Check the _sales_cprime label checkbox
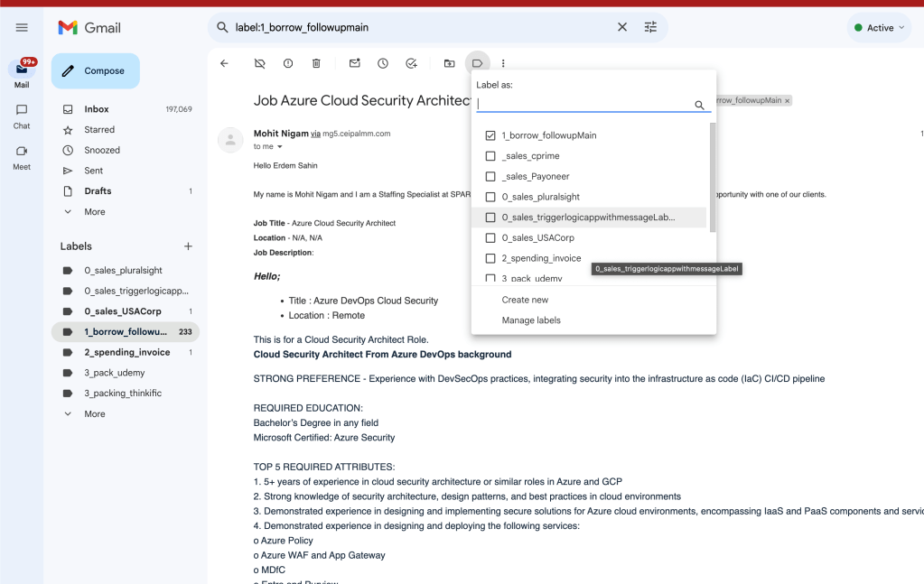This screenshot has width=924, height=584. (x=490, y=156)
